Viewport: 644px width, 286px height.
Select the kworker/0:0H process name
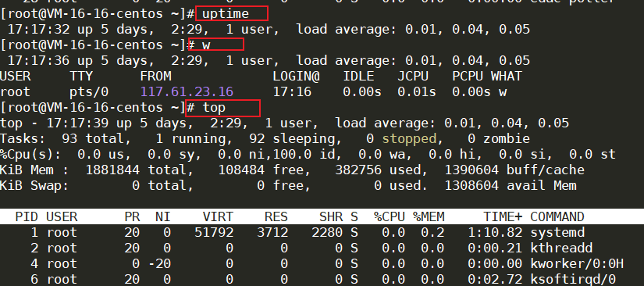577,264
